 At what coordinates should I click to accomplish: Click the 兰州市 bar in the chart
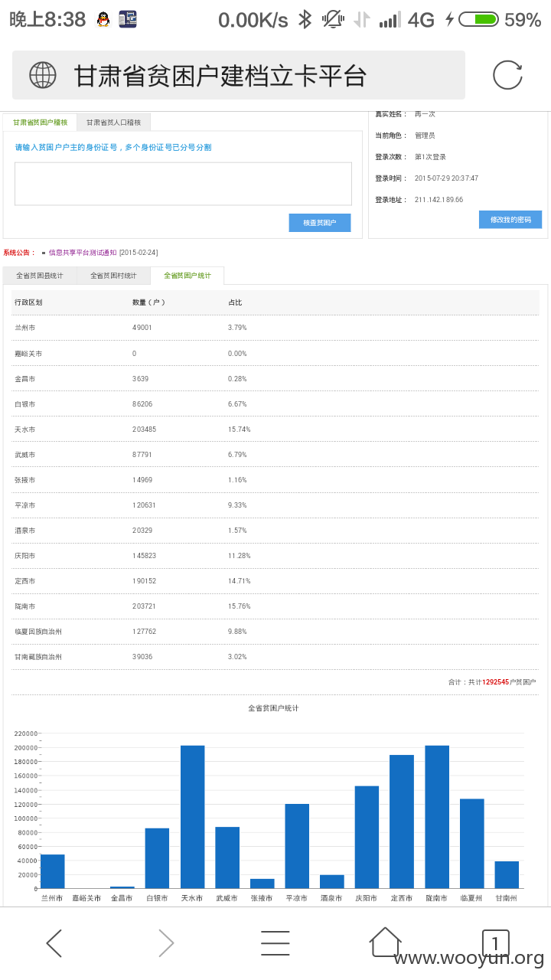point(52,871)
